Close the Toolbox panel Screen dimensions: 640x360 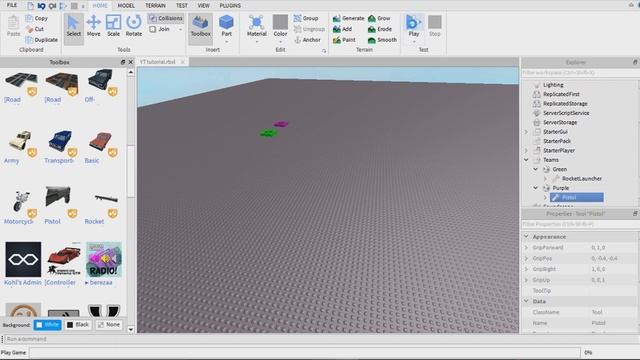coord(131,62)
